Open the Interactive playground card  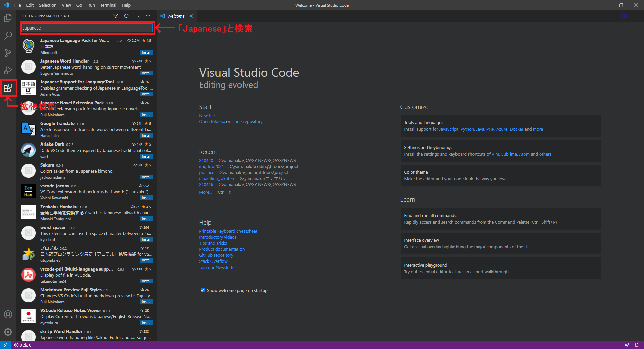[x=501, y=268]
